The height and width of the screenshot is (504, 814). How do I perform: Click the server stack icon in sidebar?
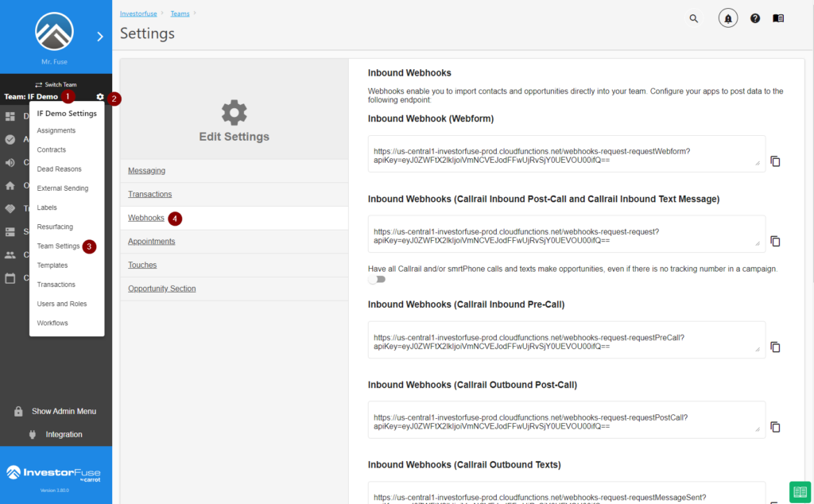coord(10,231)
